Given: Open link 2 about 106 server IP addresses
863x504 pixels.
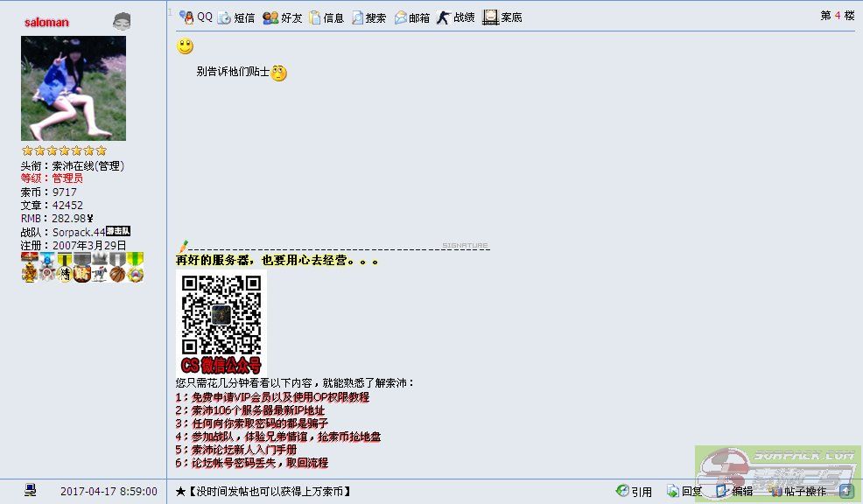Looking at the screenshot, I should click(x=249, y=410).
